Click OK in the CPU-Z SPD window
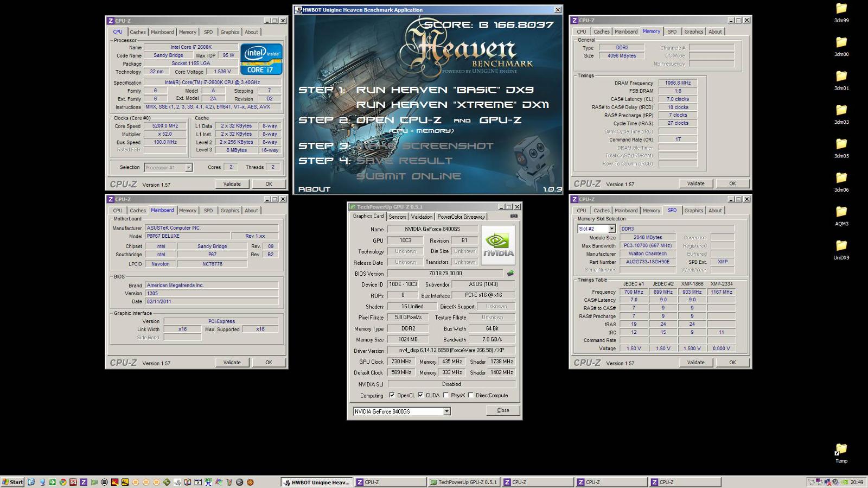 (732, 363)
